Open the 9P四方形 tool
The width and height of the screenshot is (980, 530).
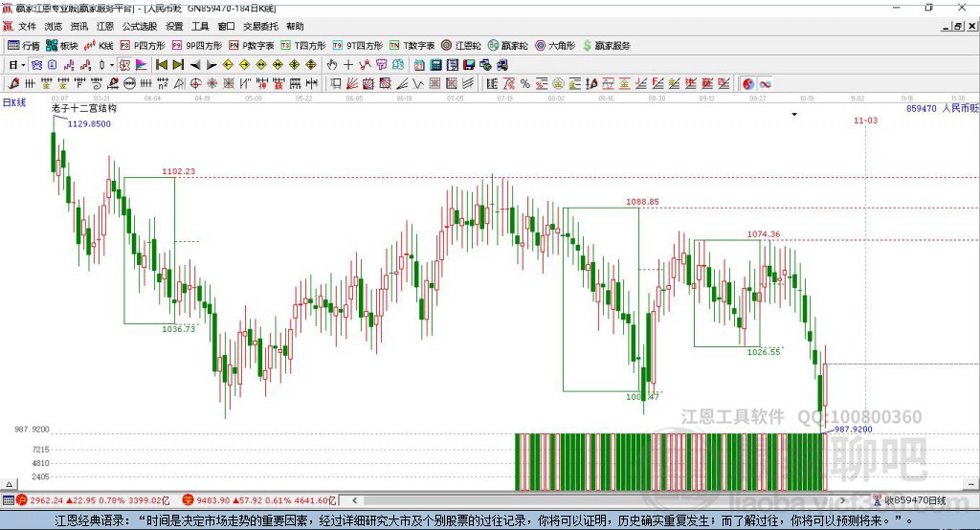click(197, 46)
